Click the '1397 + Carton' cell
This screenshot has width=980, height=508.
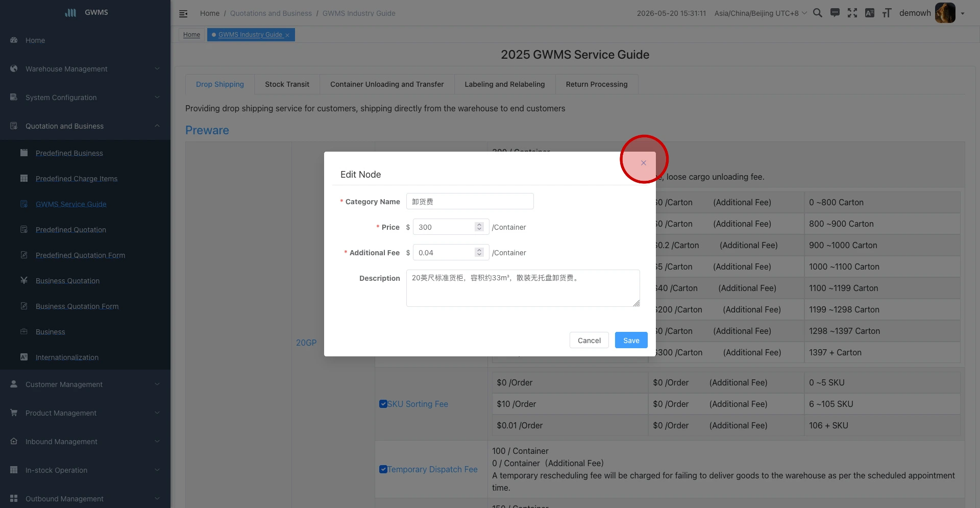point(882,352)
